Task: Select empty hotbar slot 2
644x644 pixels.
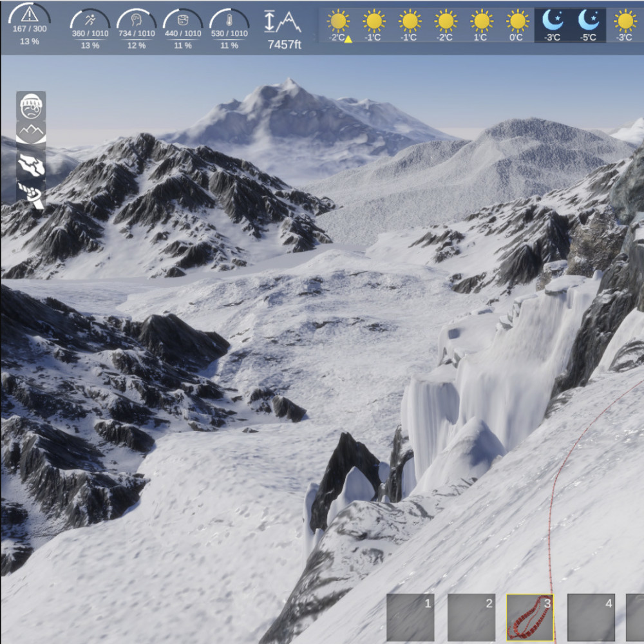Action: (x=471, y=617)
